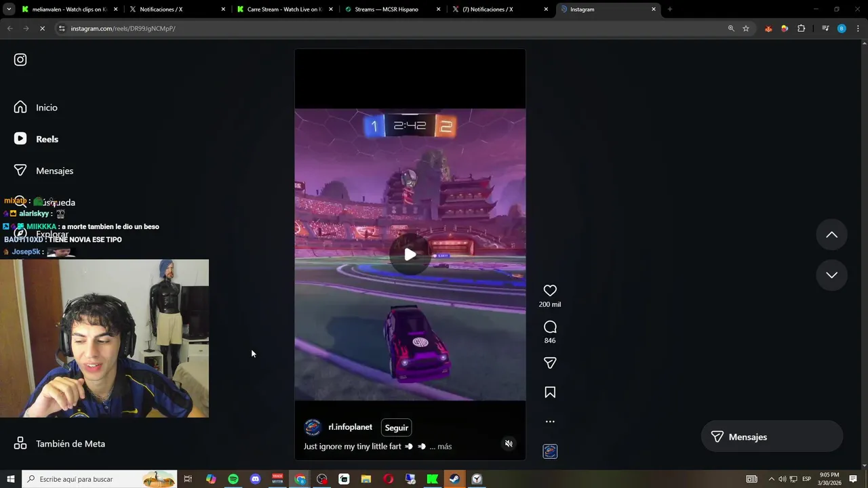Open Voicemeeter from the taskbar

pyautogui.click(x=277, y=479)
